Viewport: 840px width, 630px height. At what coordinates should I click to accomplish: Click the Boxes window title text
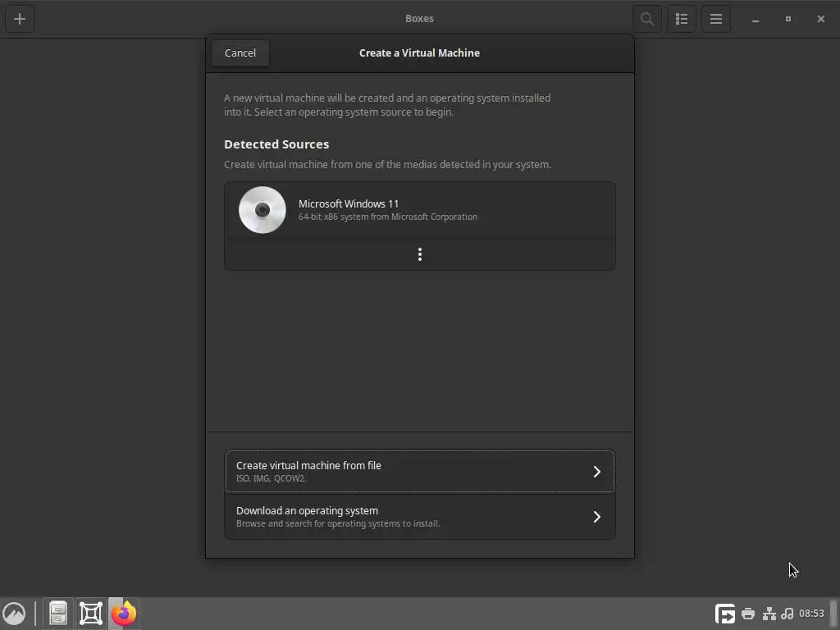pos(419,19)
